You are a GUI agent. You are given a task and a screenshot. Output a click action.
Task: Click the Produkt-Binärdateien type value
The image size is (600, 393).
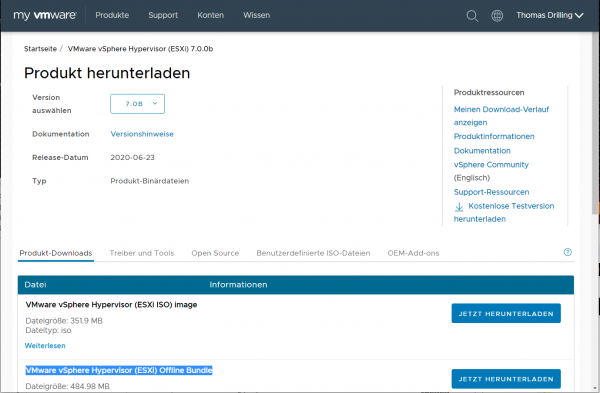[x=150, y=181]
